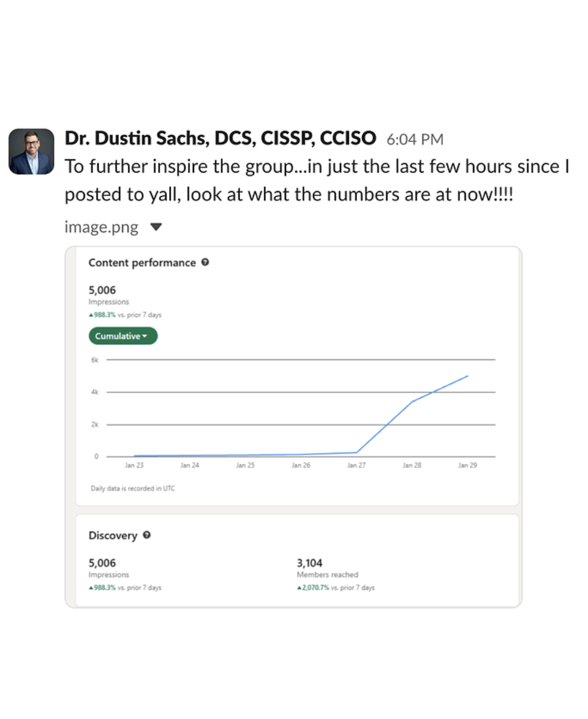Viewport: 588px width, 719px height.
Task: Open the Cumulative dropdown
Action: coord(123,336)
